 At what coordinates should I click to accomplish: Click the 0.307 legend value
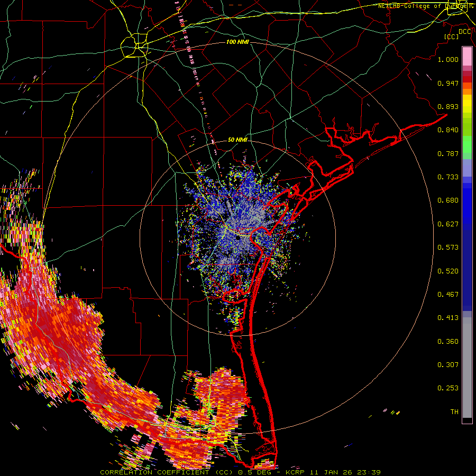pos(448,365)
